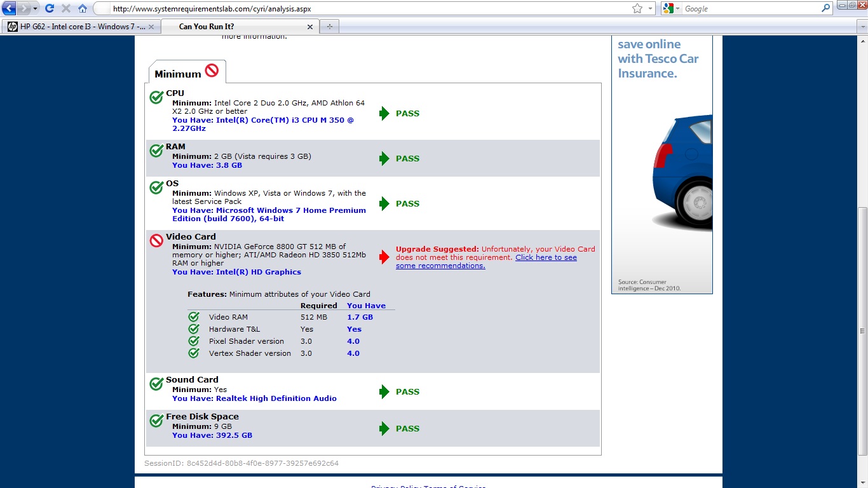This screenshot has width=868, height=488.
Task: Click the Google search input field
Action: (x=750, y=9)
